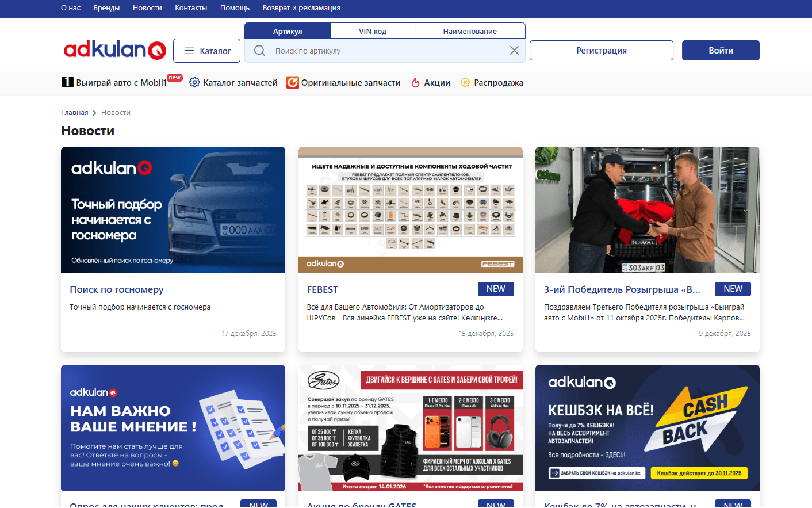
Task: Open the Поиск по госномеру news article
Action: click(x=117, y=289)
